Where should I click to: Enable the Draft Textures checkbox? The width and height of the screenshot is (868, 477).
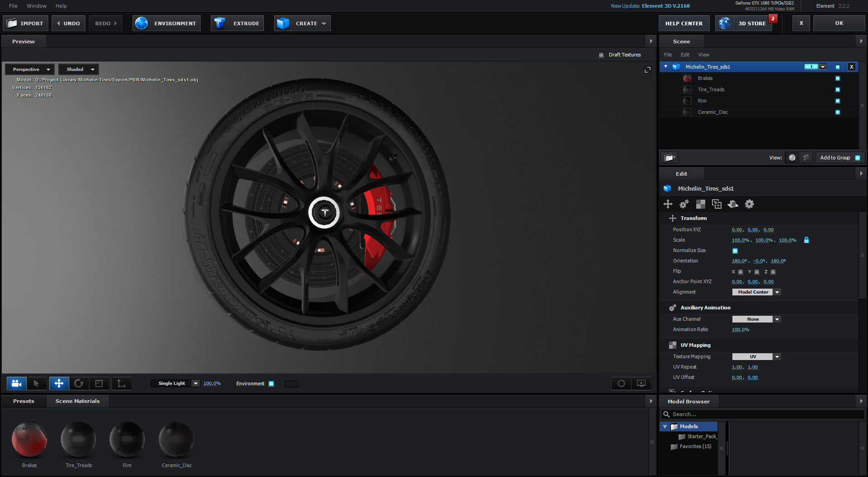(601, 55)
